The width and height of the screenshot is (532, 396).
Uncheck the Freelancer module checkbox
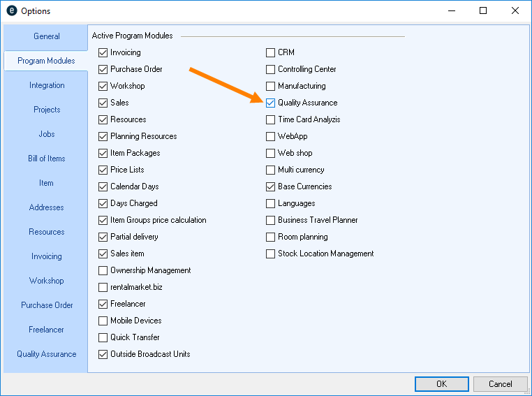click(103, 304)
